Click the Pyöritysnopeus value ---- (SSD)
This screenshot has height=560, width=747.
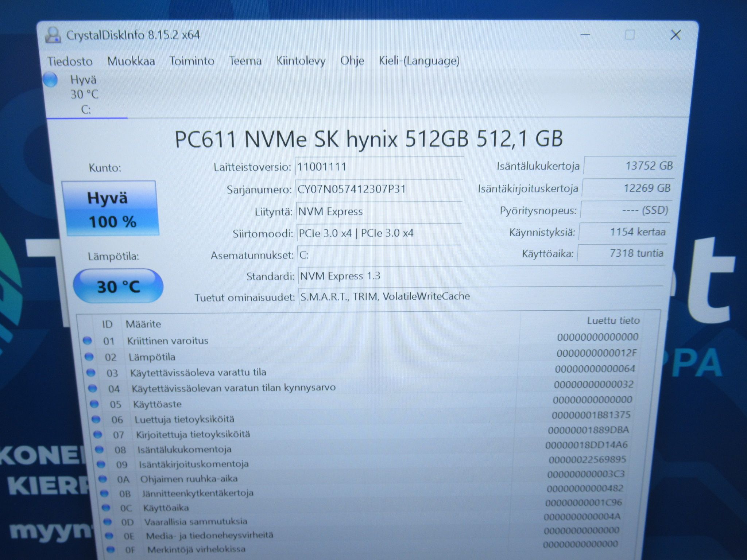pyautogui.click(x=626, y=210)
